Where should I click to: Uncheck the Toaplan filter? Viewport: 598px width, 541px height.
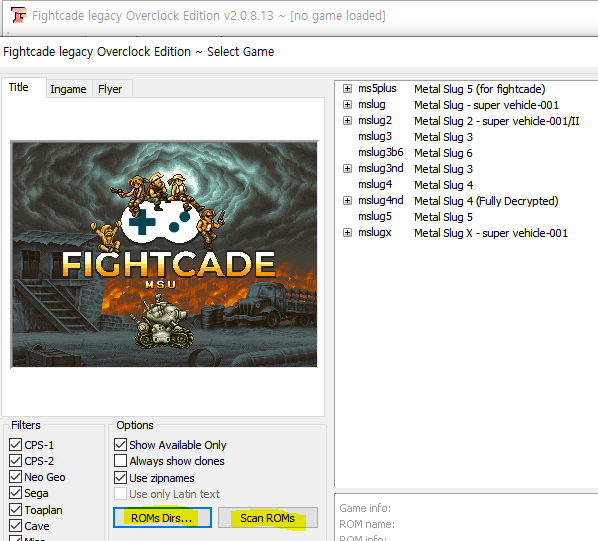point(16,509)
